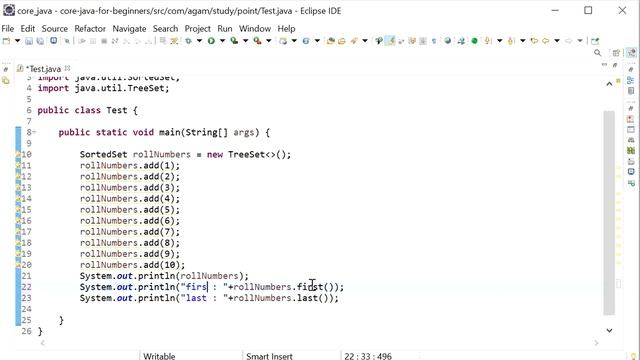Maximize the editor area
Image resolution: width=640 pixels, height=360 pixels.
pyautogui.click(x=615, y=64)
